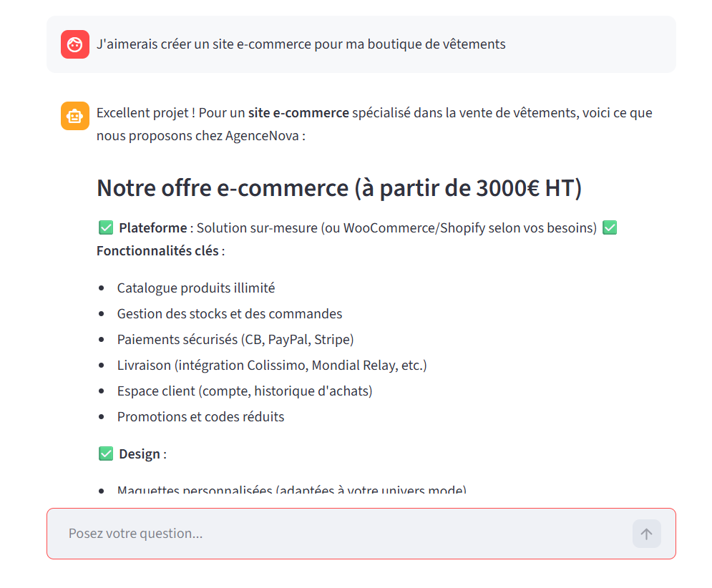Click the green checkmark after "selon vos besoins"
Screen dimensions: 712x588
click(x=610, y=228)
